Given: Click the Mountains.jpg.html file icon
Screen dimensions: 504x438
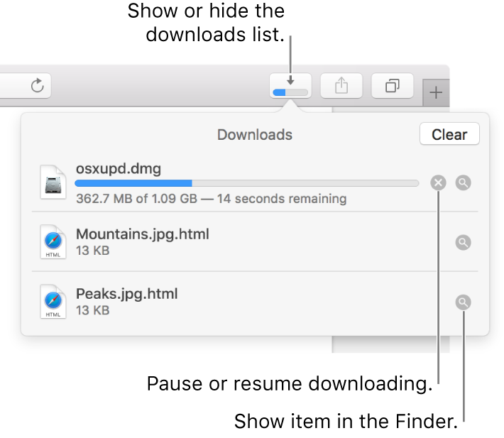Looking at the screenshot, I should coord(53,242).
